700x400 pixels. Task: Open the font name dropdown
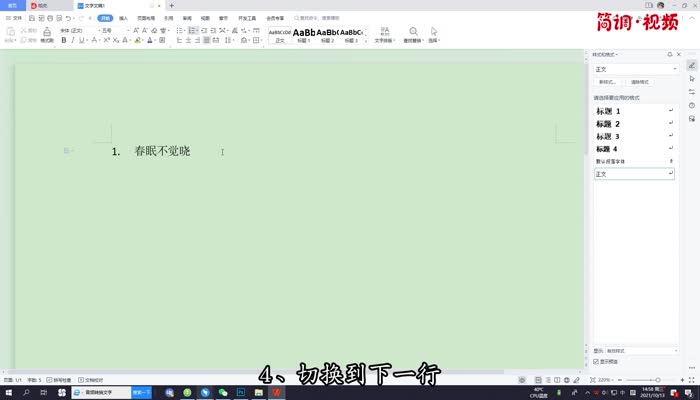[99, 30]
